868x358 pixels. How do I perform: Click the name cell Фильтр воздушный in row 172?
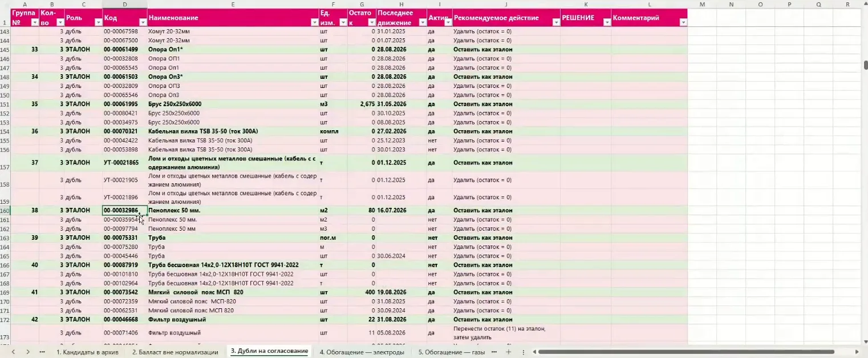click(233, 319)
